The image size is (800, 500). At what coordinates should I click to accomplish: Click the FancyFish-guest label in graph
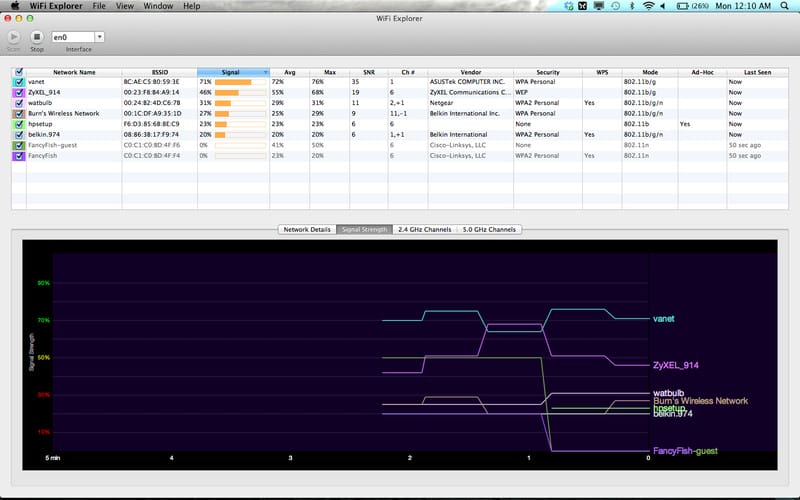[685, 451]
